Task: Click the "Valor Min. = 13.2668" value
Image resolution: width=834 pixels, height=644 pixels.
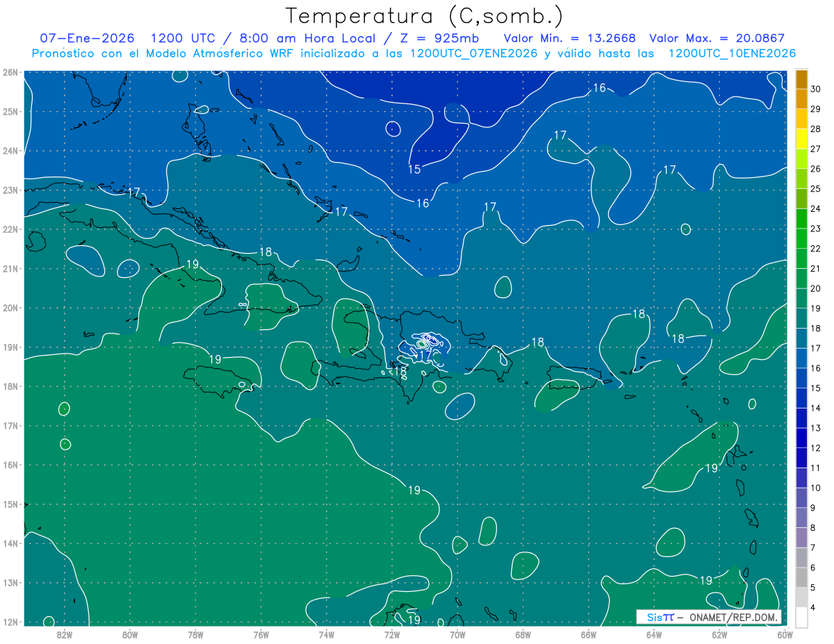Action: click(x=570, y=38)
